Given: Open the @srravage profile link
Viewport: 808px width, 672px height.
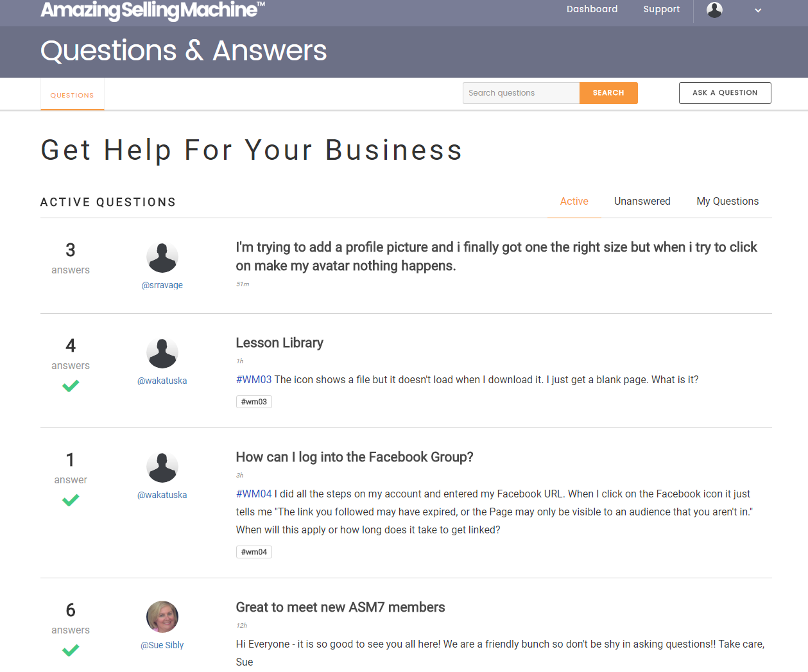Looking at the screenshot, I should 162,285.
